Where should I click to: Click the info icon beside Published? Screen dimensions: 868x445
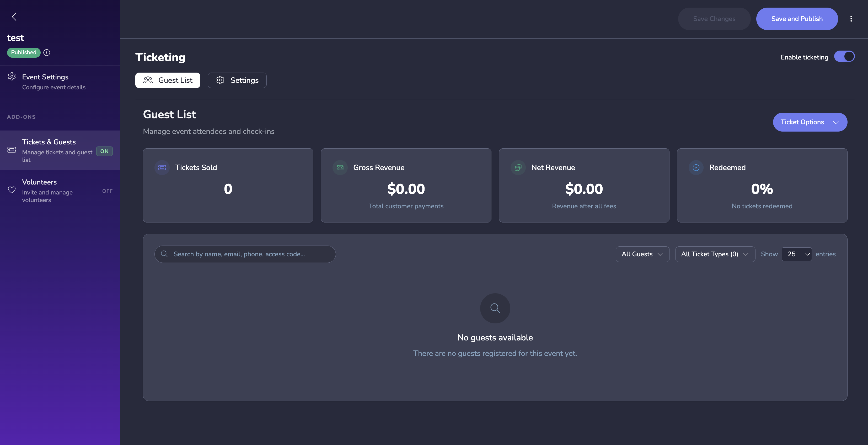click(47, 53)
